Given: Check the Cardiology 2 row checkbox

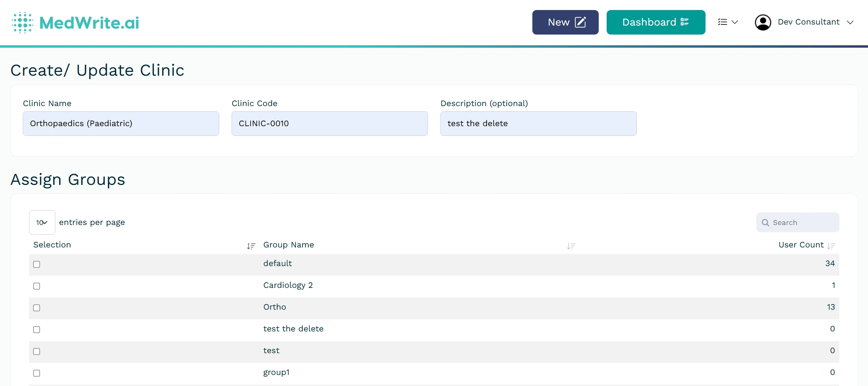Looking at the screenshot, I should [36, 286].
